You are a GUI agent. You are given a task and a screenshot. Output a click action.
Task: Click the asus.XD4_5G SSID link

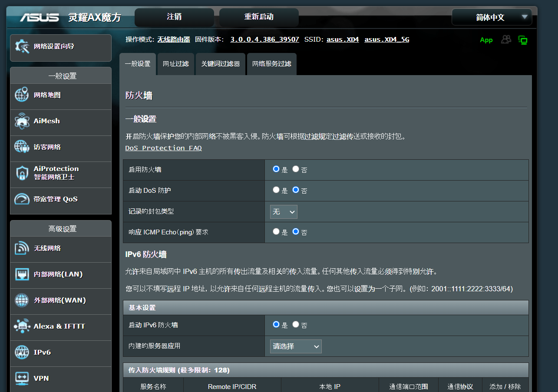(386, 40)
